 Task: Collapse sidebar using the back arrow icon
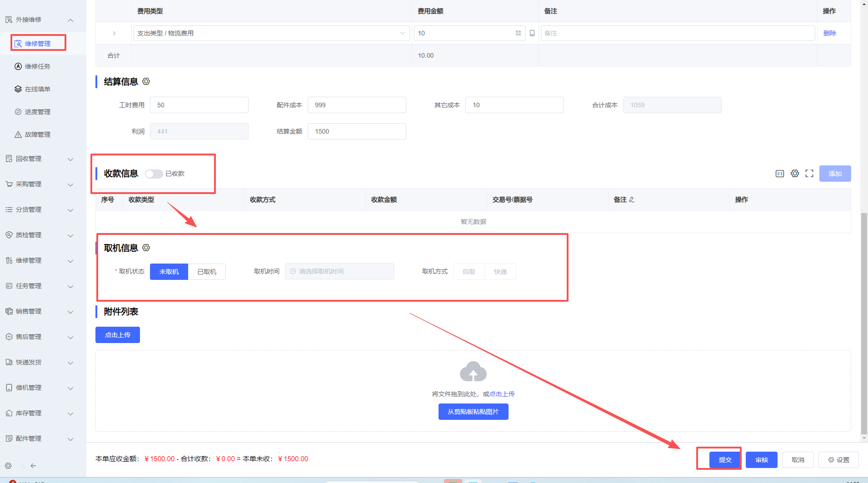[33, 466]
